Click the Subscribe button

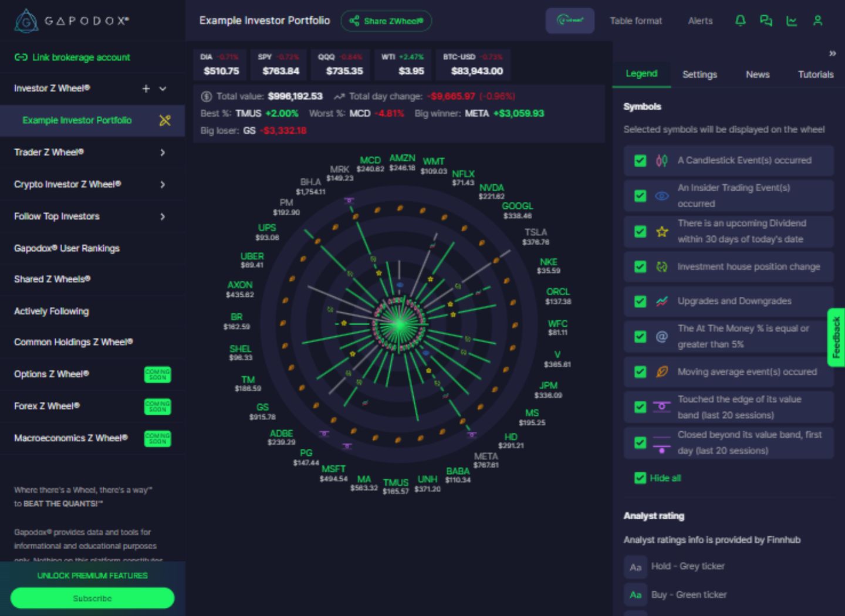92,598
